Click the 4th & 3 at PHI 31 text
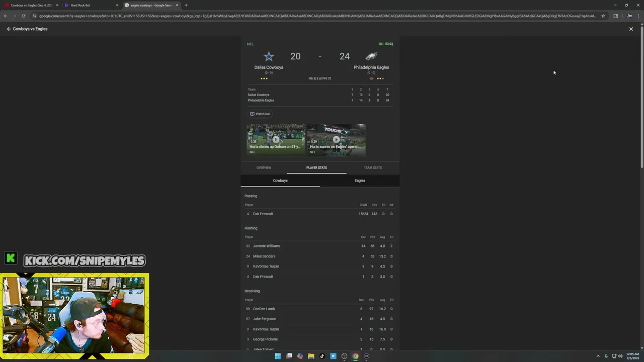This screenshot has width=644, height=362. coord(320,78)
